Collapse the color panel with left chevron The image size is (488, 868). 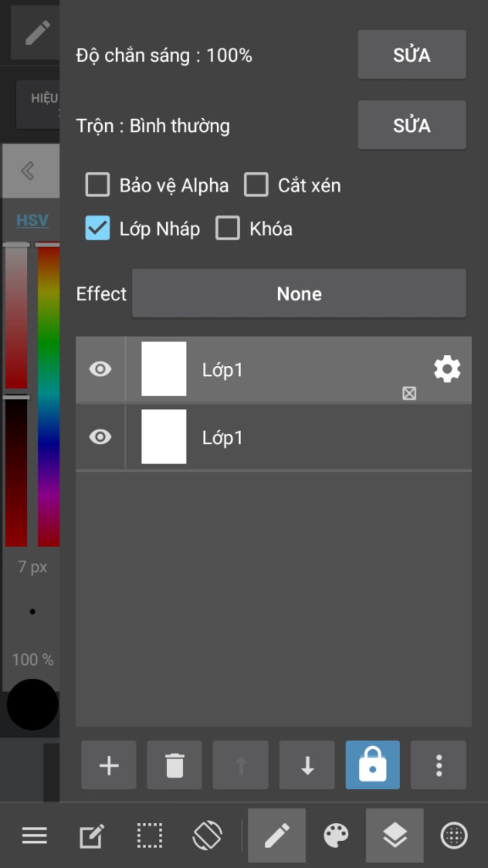coord(29,171)
